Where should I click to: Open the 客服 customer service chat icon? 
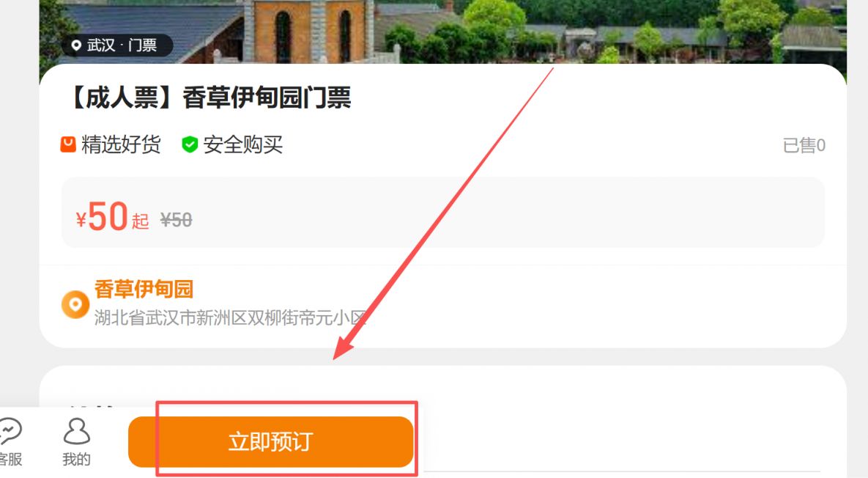9,431
